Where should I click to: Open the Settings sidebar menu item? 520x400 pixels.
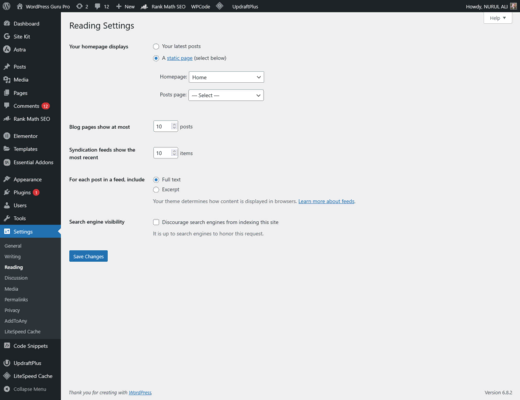pos(30,231)
